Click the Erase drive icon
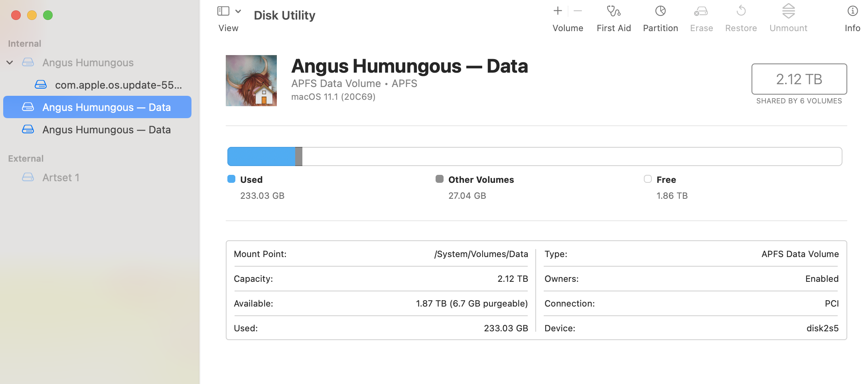The image size is (868, 384). (x=701, y=11)
